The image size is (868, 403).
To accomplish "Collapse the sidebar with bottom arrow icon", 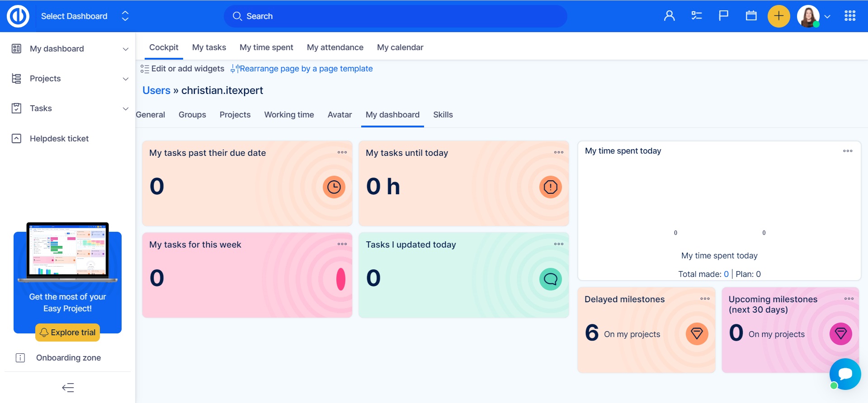I will click(x=68, y=388).
